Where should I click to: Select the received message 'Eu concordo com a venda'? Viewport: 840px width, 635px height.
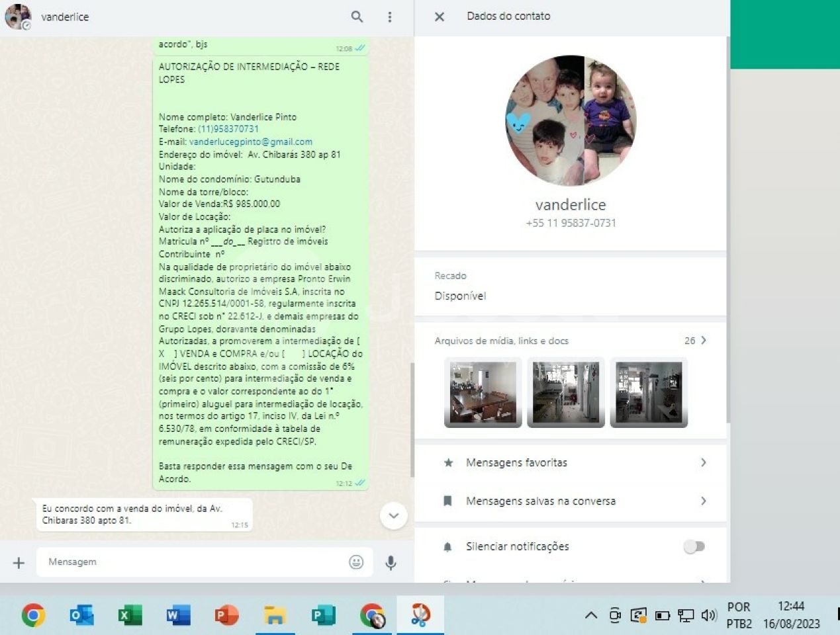[144, 515]
